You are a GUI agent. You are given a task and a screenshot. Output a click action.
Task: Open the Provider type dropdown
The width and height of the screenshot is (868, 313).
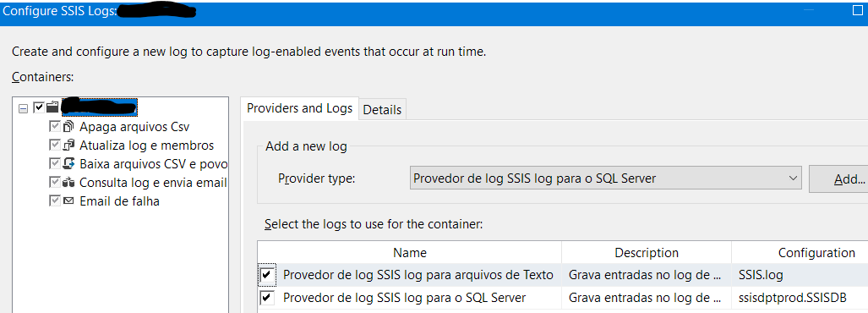(x=606, y=178)
